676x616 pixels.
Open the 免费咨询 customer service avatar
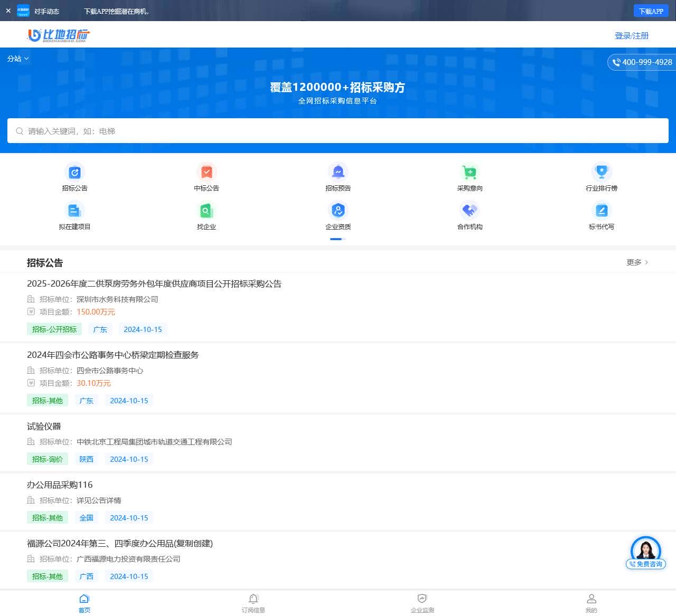pyautogui.click(x=645, y=552)
